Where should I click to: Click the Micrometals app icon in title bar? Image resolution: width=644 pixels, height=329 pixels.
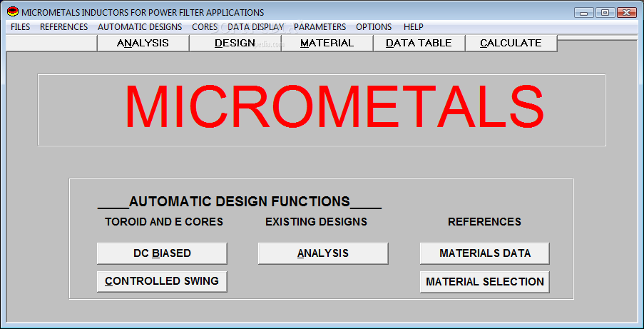[x=13, y=12]
